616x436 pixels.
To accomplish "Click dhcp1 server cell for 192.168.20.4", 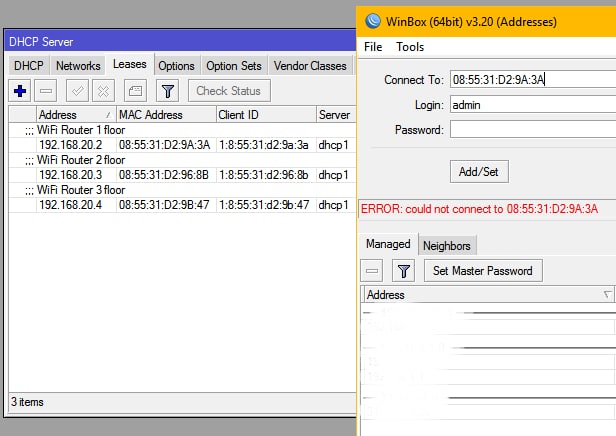I will point(334,205).
